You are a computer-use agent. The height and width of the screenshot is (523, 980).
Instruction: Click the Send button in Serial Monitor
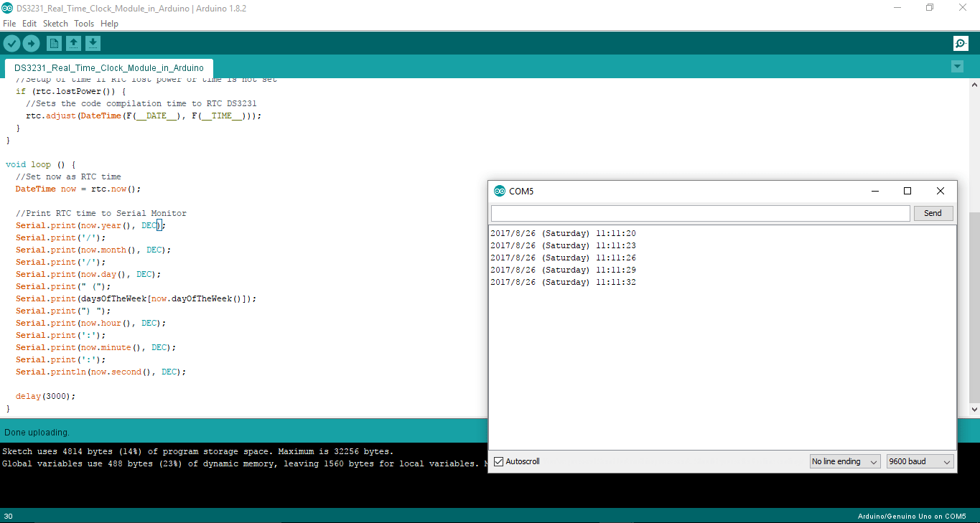coord(933,212)
